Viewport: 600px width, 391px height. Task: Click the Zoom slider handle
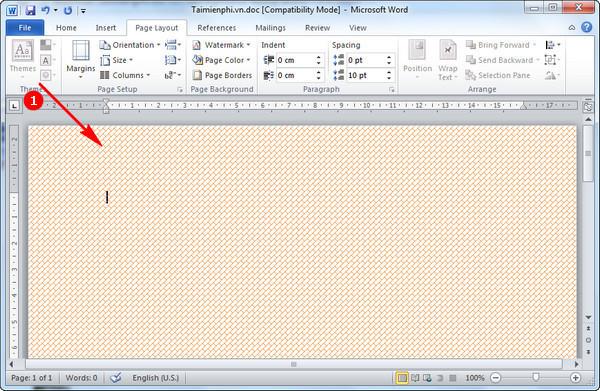click(536, 378)
